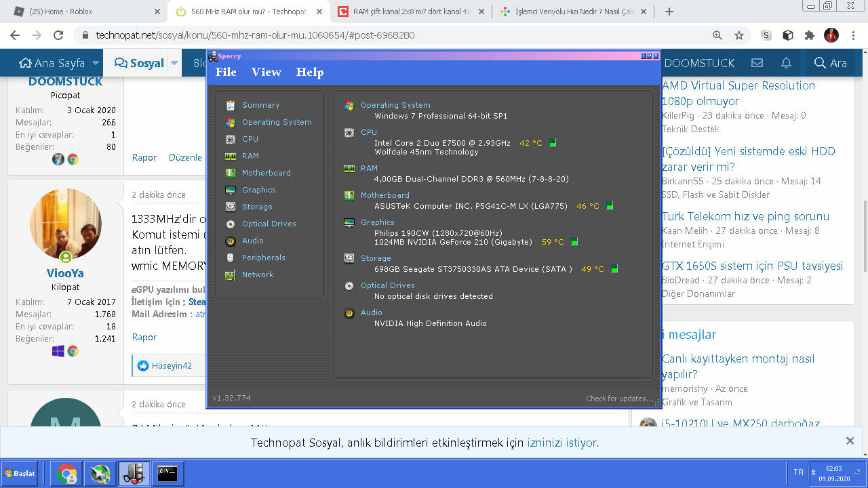
Task: Open Chrome's Extensions puzzle icon
Action: [810, 35]
